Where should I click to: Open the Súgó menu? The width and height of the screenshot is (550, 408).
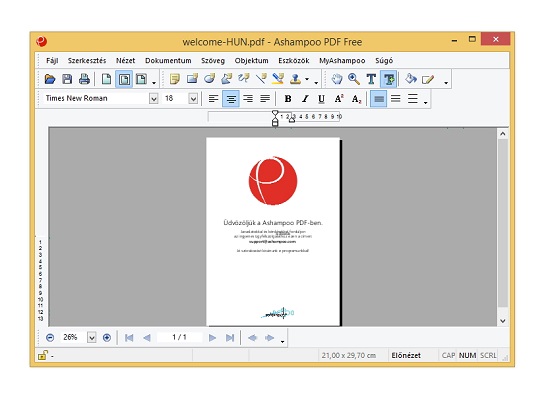pyautogui.click(x=384, y=61)
